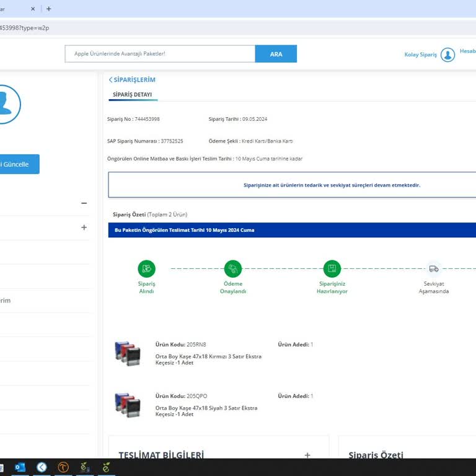Click the red Kaşe 47x18 Kırmızı product name
This screenshot has width=476, height=476.
[208, 359]
